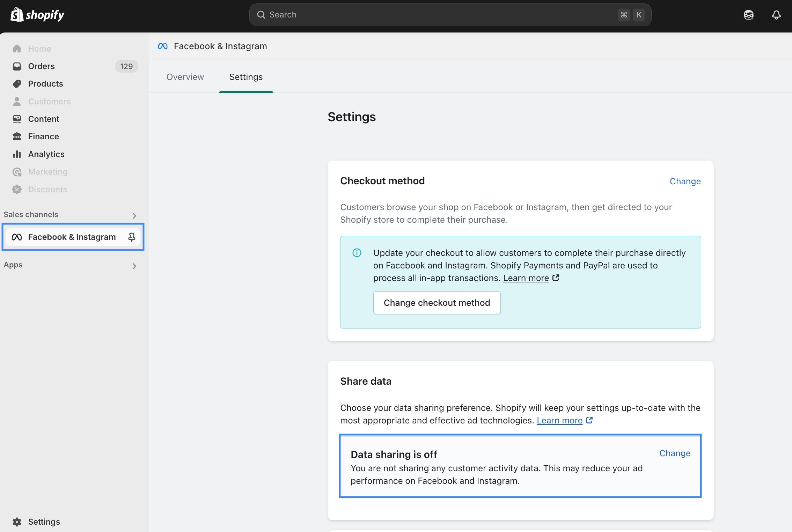Click the ⌘ shortcut key hint
This screenshot has width=792, height=532.
click(x=624, y=15)
